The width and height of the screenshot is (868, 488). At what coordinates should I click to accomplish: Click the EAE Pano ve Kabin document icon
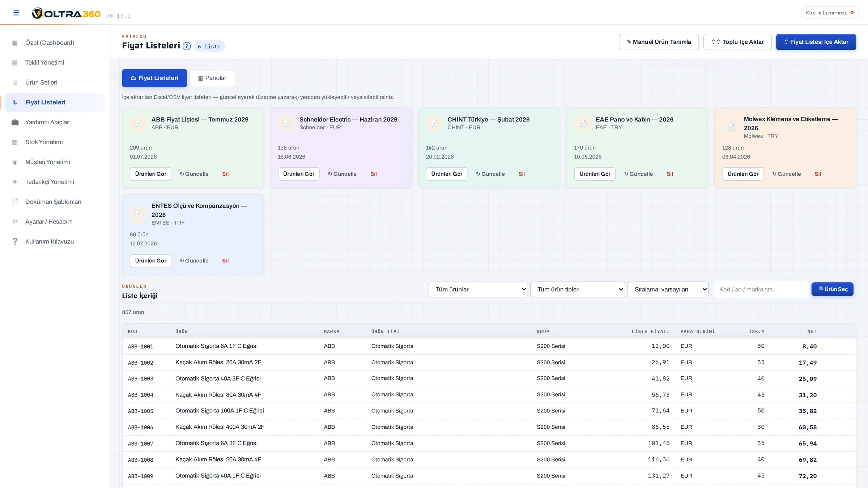click(x=583, y=123)
